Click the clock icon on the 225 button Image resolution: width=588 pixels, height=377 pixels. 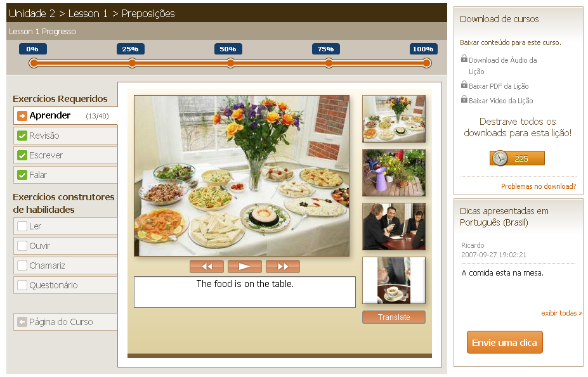(x=499, y=158)
